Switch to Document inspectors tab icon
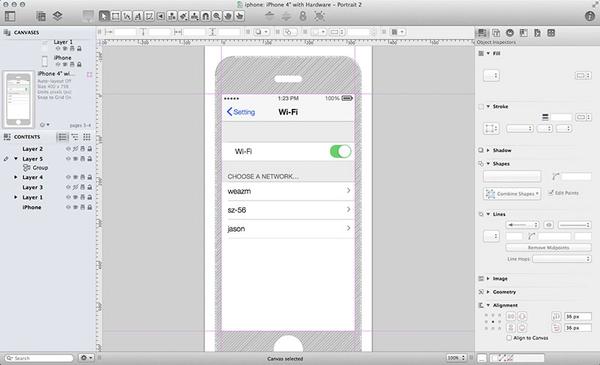This screenshot has height=365, width=600. 537,33
